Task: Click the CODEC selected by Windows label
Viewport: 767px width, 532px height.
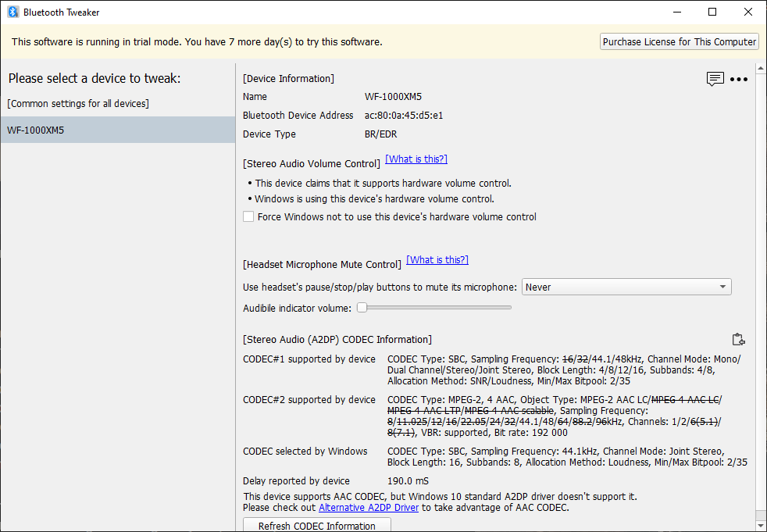Action: 305,452
